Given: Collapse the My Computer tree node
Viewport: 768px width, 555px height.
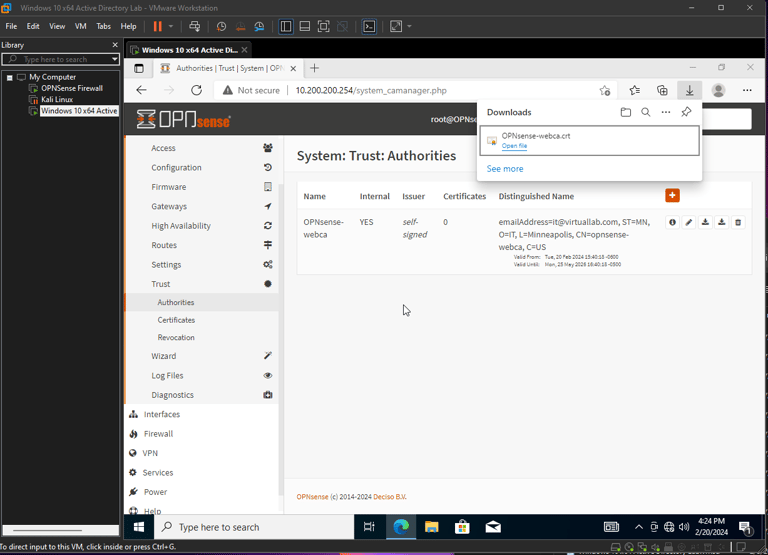Looking at the screenshot, I should pyautogui.click(x=9, y=77).
